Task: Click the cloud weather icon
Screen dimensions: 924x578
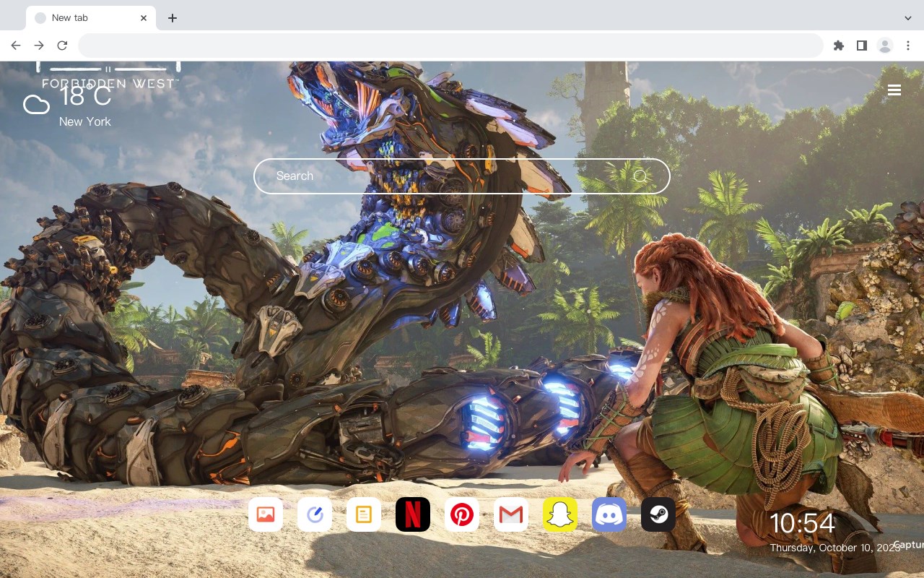Action: click(x=36, y=105)
